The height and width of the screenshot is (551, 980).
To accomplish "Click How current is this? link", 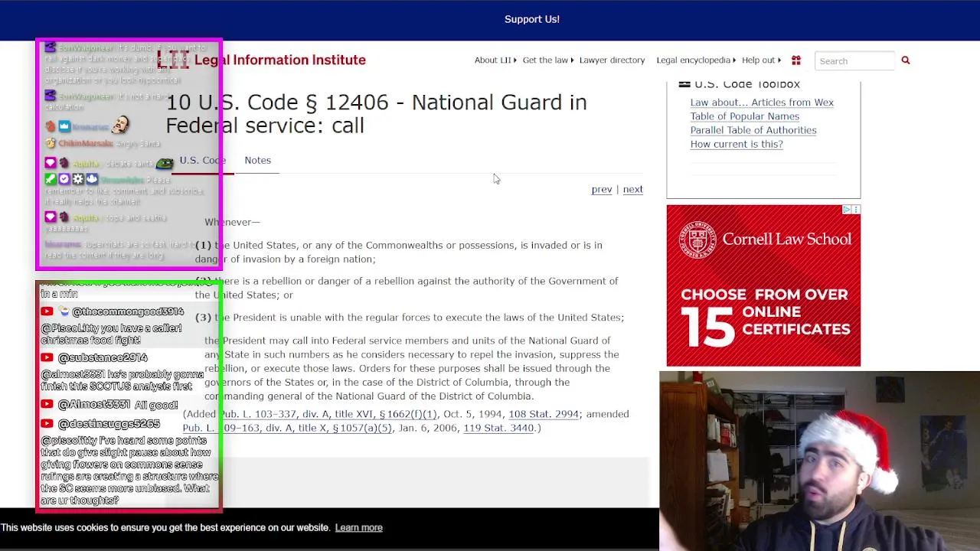I will tap(737, 144).
